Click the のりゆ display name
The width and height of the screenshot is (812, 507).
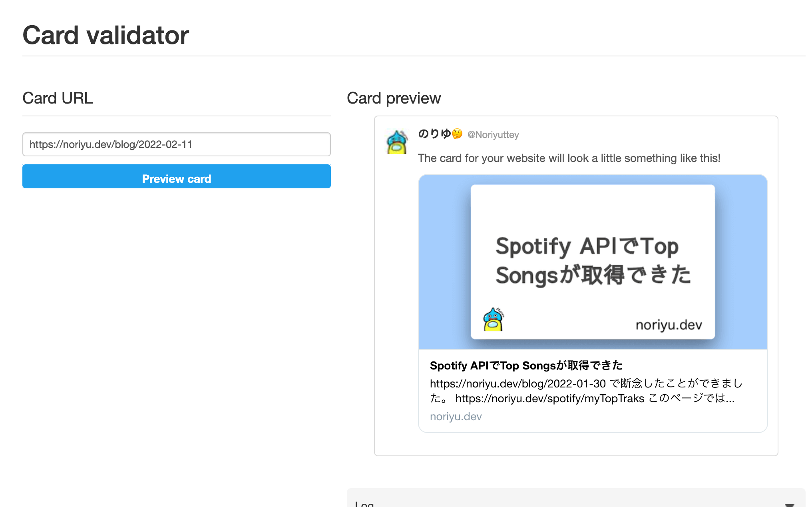[434, 134]
